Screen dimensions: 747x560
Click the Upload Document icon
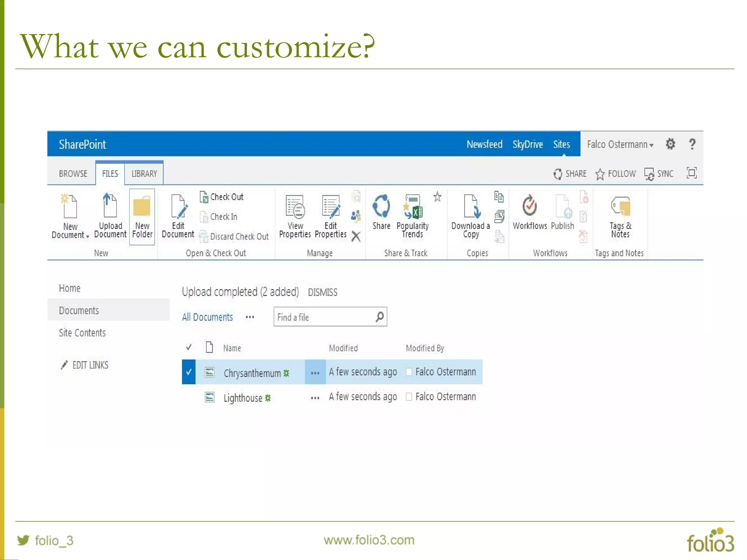coord(110,205)
